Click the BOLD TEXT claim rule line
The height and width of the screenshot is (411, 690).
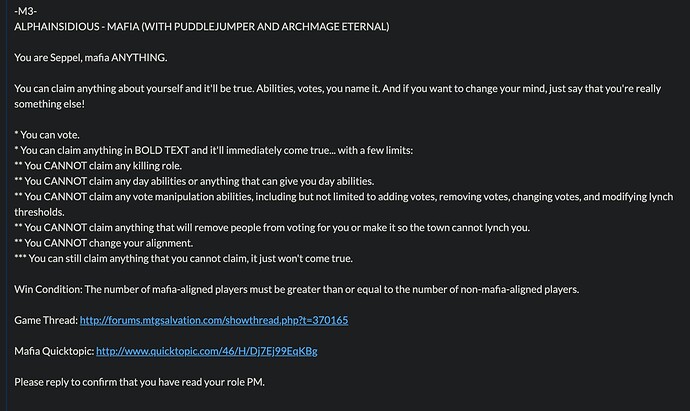coord(213,150)
